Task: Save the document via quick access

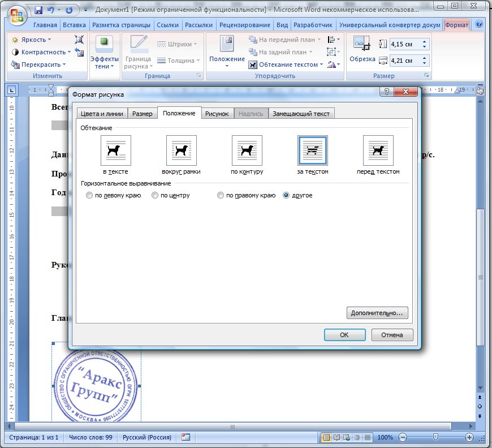Action: point(38,10)
